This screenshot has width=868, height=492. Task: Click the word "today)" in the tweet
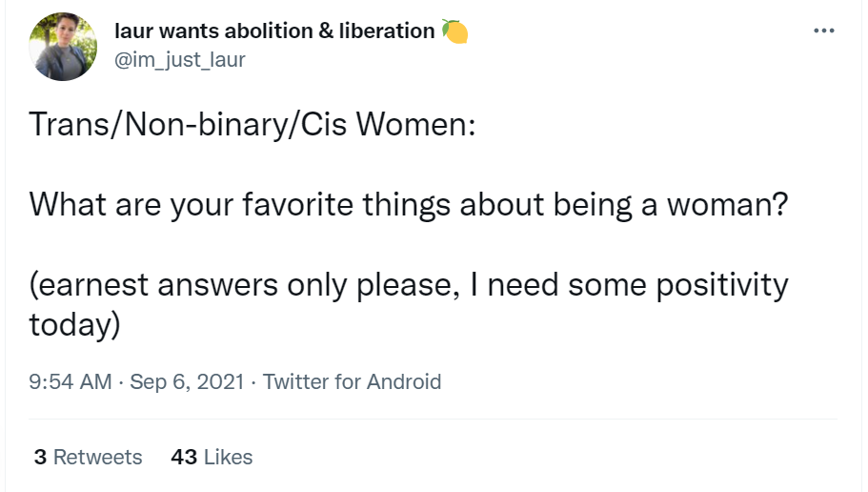pos(75,325)
